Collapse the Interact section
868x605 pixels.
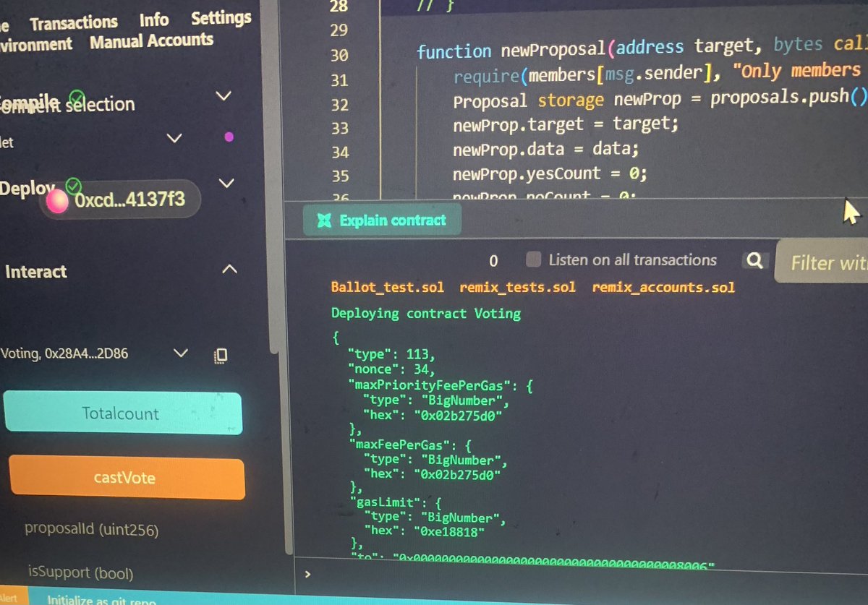(x=229, y=269)
